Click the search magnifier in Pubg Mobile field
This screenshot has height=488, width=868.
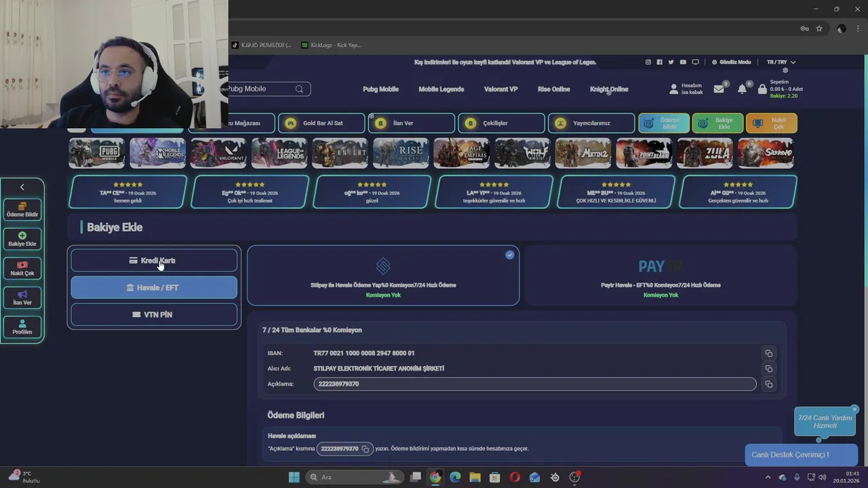[x=299, y=89]
